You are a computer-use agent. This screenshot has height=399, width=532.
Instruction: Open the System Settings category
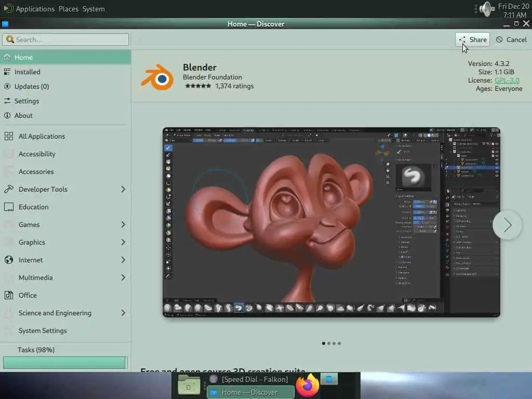65,330
